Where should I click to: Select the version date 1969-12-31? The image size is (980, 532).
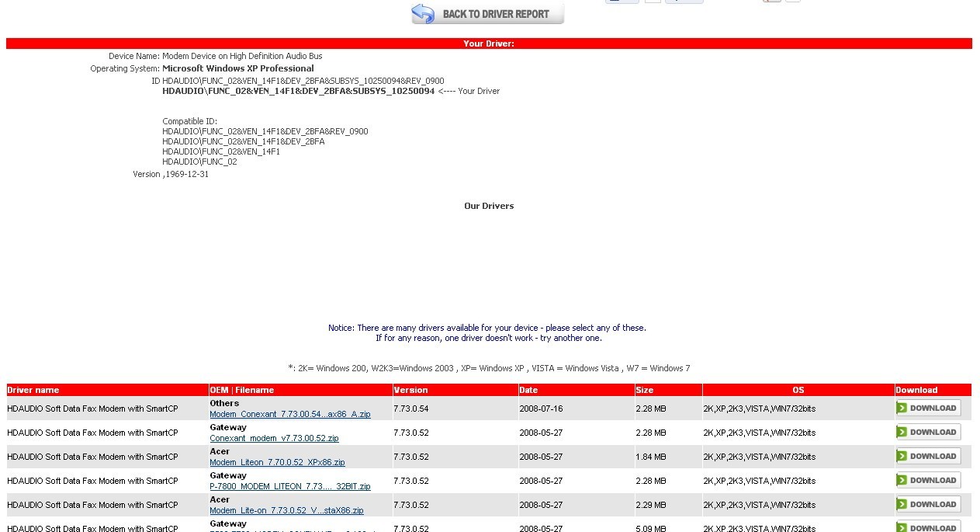coord(187,174)
